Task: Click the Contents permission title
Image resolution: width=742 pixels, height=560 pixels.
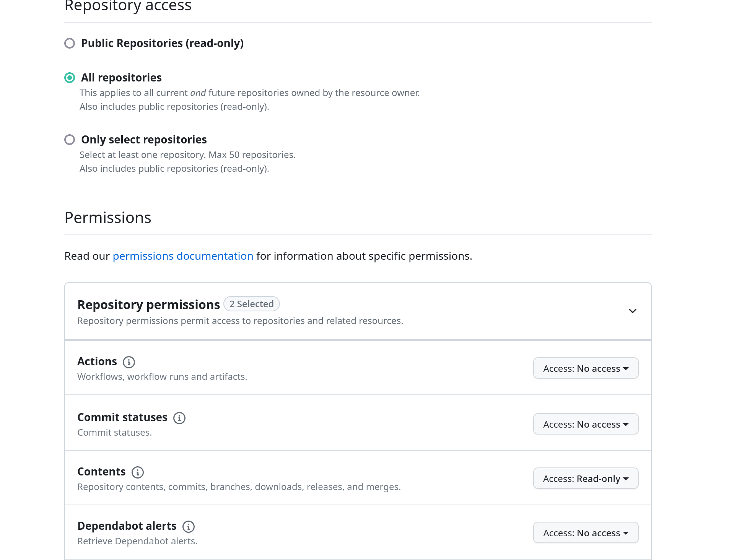Action: [101, 472]
